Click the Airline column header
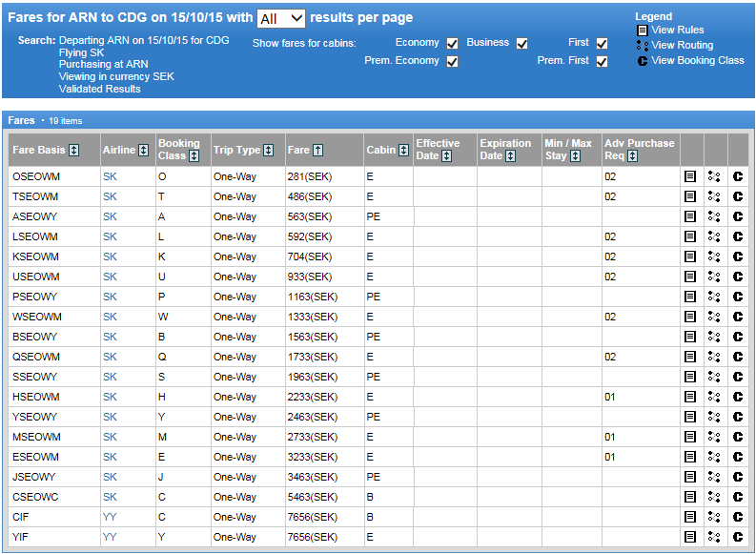The image size is (756, 554). tap(119, 150)
